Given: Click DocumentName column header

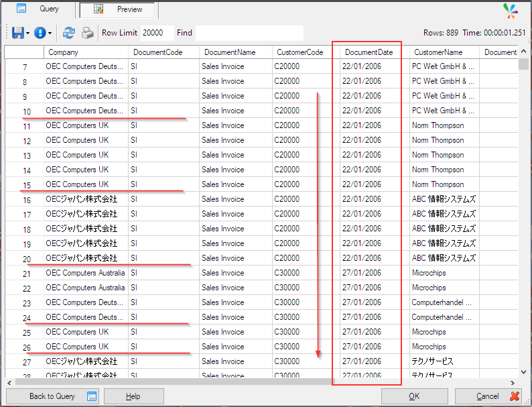Looking at the screenshot, I should coord(236,52).
